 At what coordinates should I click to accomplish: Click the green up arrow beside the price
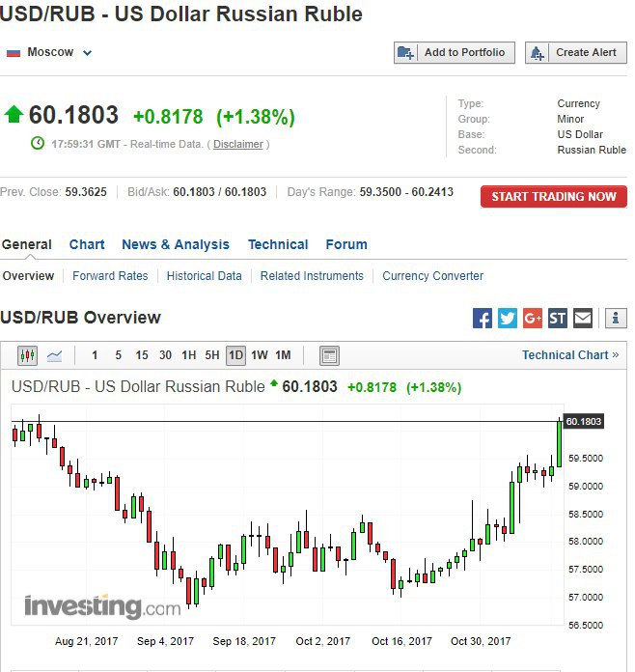14,114
